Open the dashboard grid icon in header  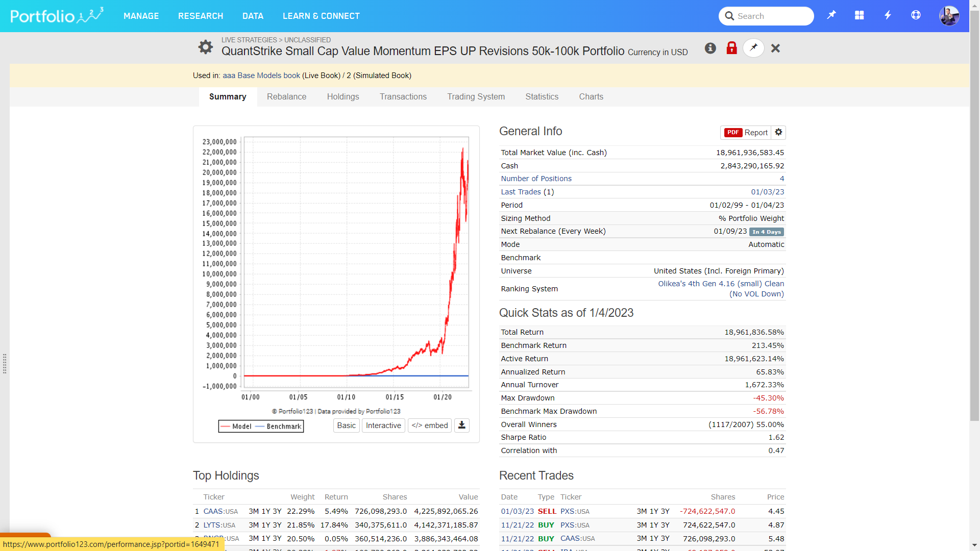[x=860, y=15]
